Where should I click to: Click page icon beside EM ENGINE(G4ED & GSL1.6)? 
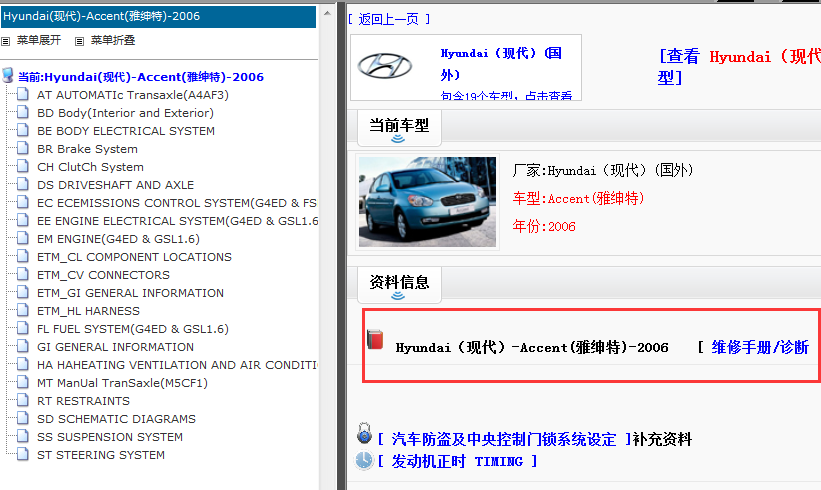pyautogui.click(x=23, y=238)
